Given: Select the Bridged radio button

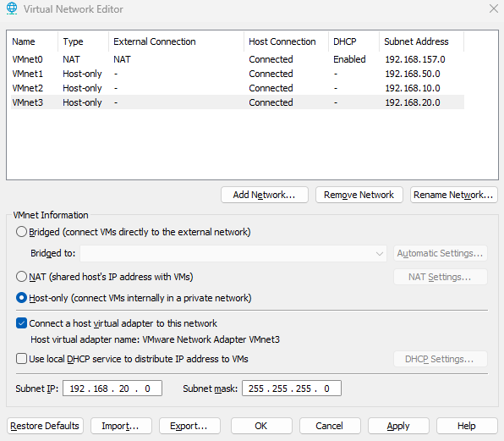Looking at the screenshot, I should click(21, 232).
